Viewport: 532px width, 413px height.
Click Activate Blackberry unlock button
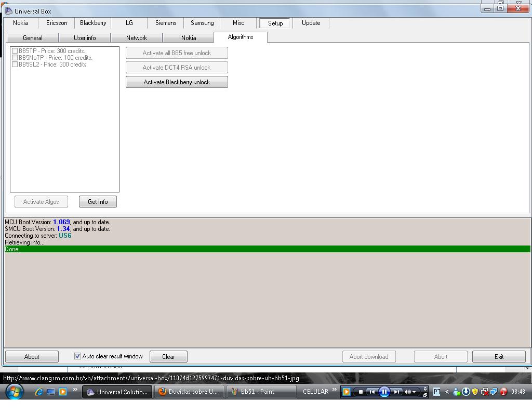point(177,82)
